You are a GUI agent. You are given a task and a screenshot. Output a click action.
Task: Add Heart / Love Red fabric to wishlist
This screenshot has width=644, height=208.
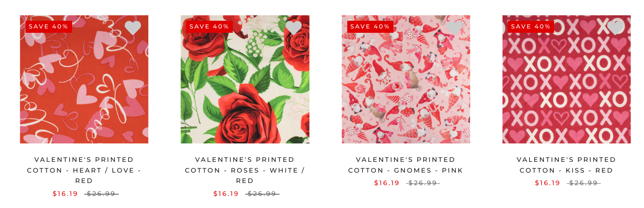point(133,28)
